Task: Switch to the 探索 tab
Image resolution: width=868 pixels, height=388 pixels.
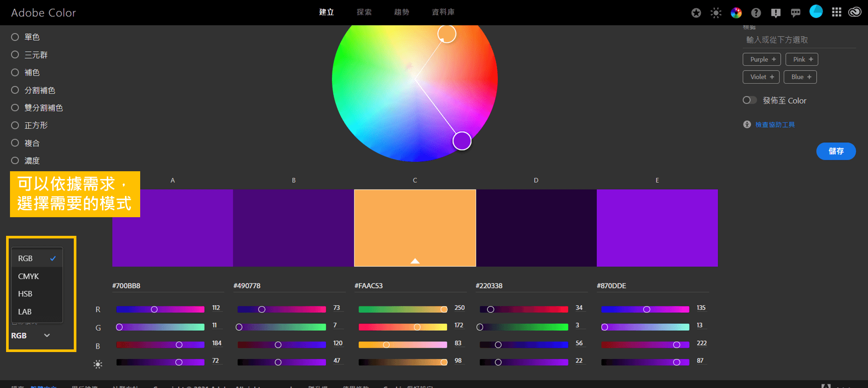Action: point(364,12)
